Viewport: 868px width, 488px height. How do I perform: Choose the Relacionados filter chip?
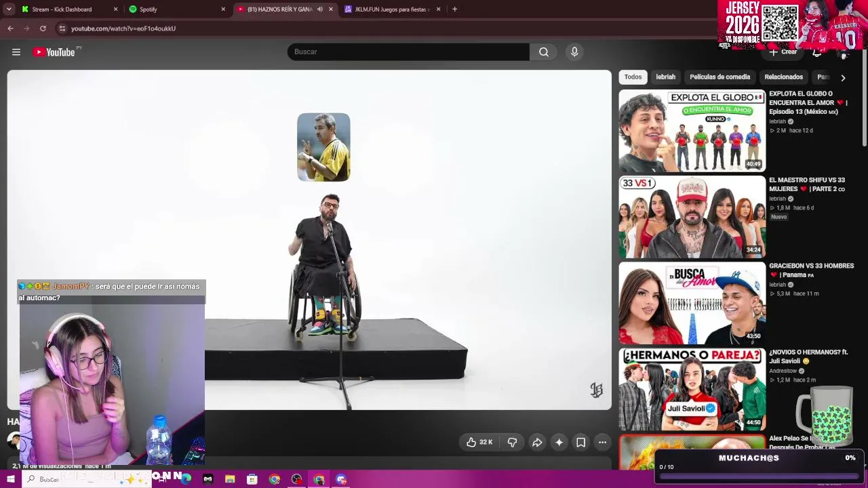783,77
